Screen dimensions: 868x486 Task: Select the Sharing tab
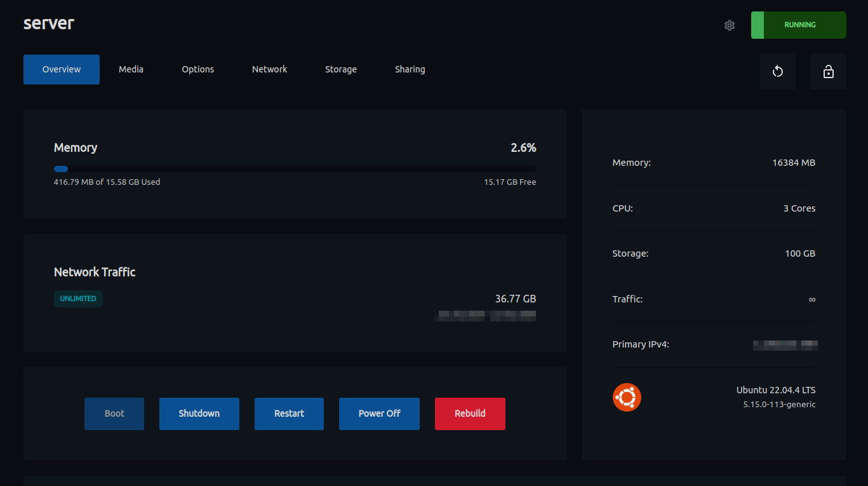410,69
